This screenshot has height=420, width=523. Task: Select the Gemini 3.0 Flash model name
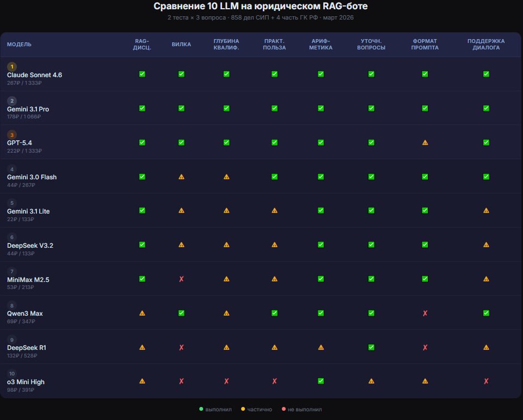31,177
